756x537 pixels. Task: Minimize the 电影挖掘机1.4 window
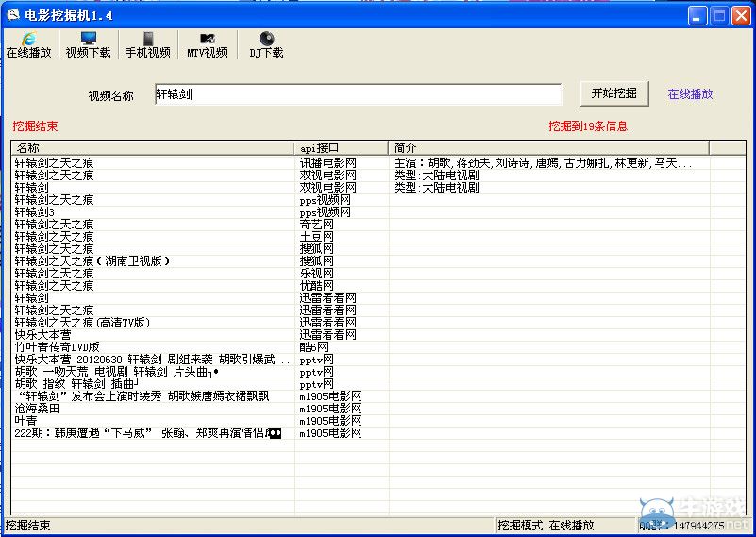click(697, 16)
